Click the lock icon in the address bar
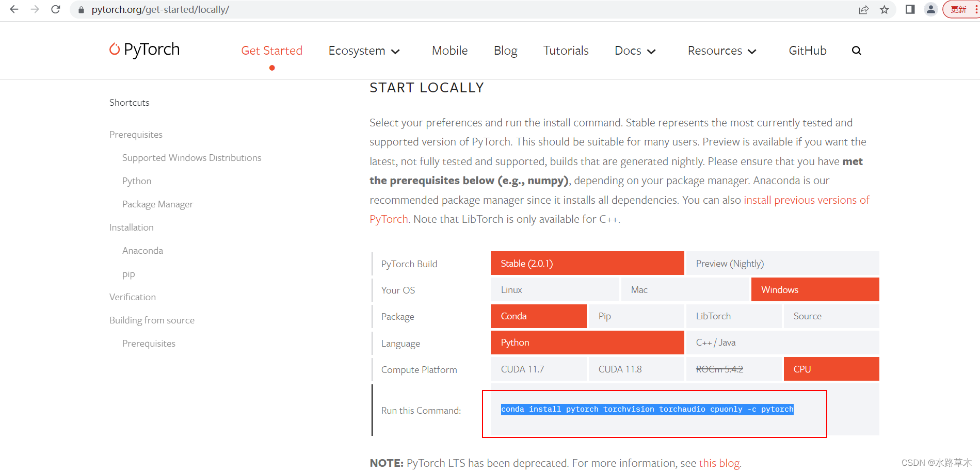The height and width of the screenshot is (472, 980). click(x=81, y=10)
